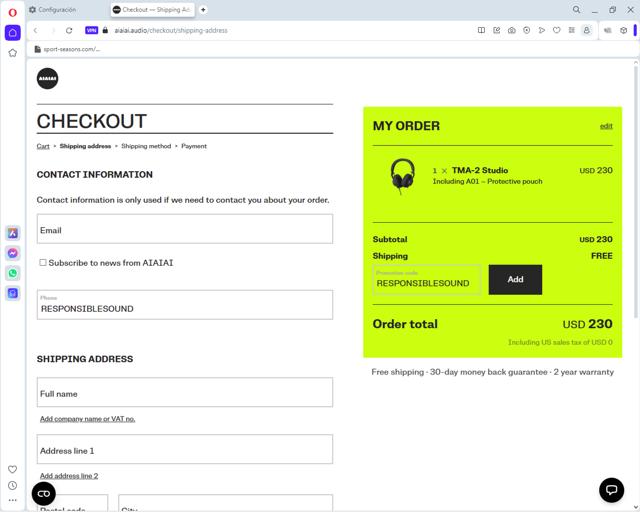
Task: Click the address bar URL text
Action: pos(171,30)
